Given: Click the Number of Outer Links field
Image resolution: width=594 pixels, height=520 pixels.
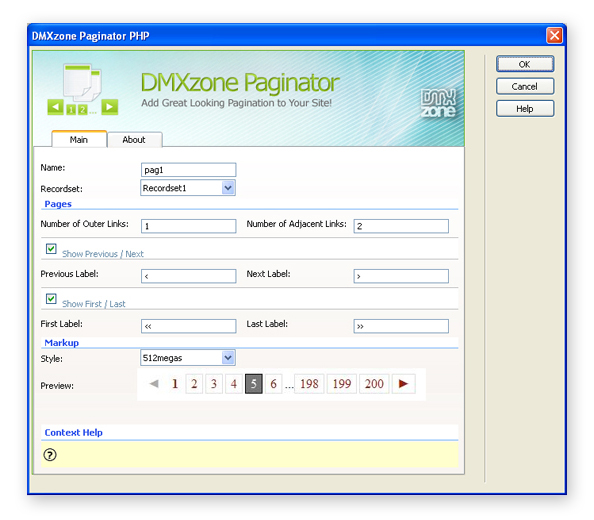Looking at the screenshot, I should point(189,226).
